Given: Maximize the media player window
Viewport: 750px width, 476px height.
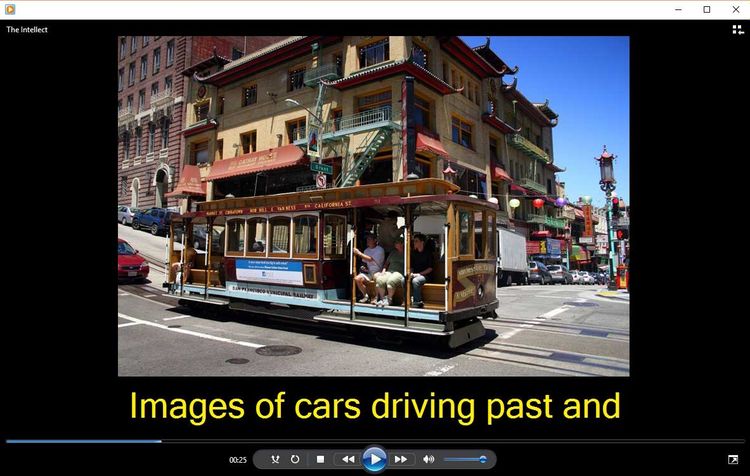Looking at the screenshot, I should pos(707,9).
